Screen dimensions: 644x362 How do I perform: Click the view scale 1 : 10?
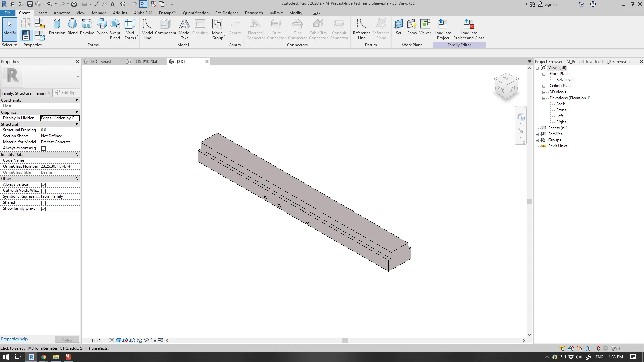pos(96,341)
